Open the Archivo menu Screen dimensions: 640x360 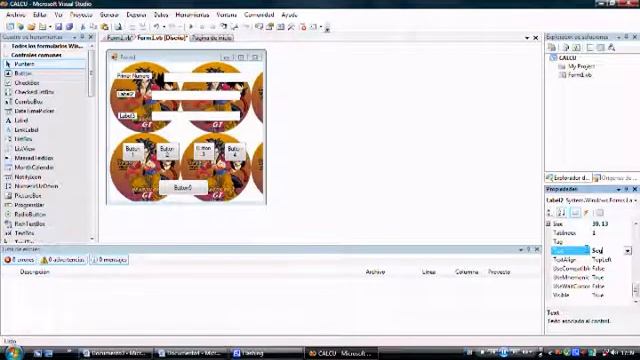[16, 15]
